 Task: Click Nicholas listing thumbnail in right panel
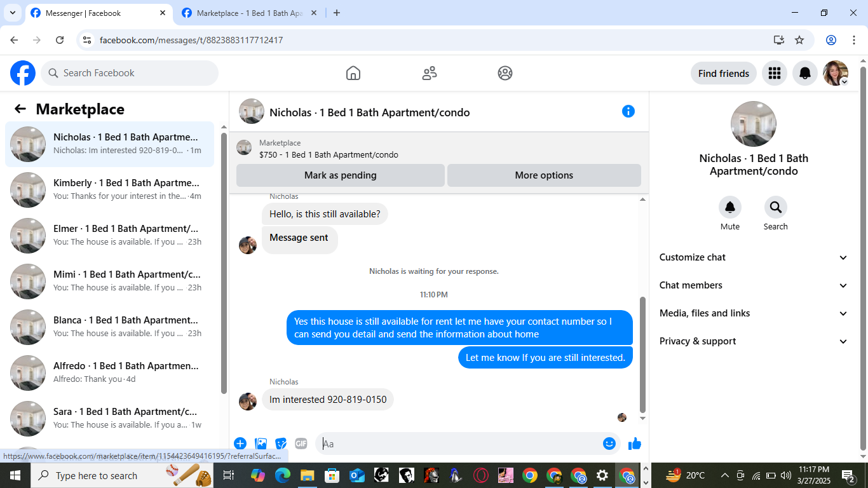pyautogui.click(x=754, y=124)
